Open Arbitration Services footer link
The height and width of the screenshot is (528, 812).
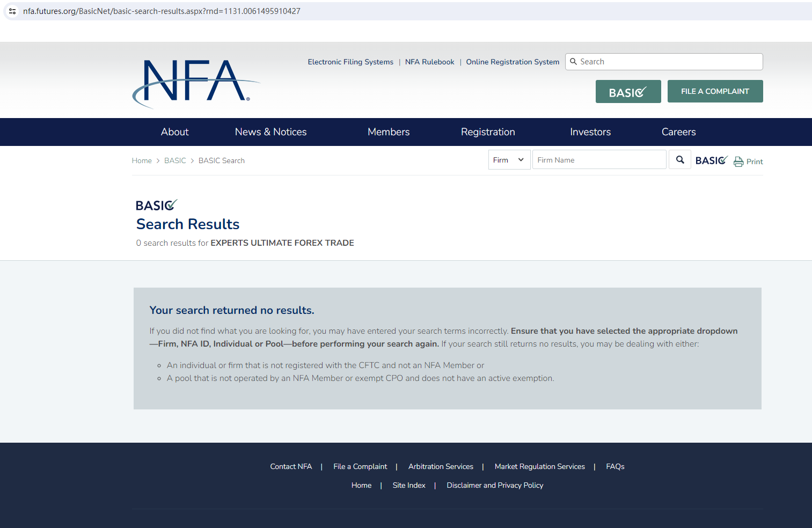(x=441, y=466)
